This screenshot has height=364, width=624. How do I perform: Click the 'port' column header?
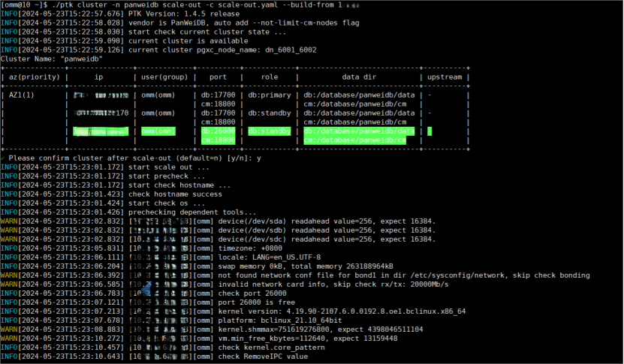(218, 77)
